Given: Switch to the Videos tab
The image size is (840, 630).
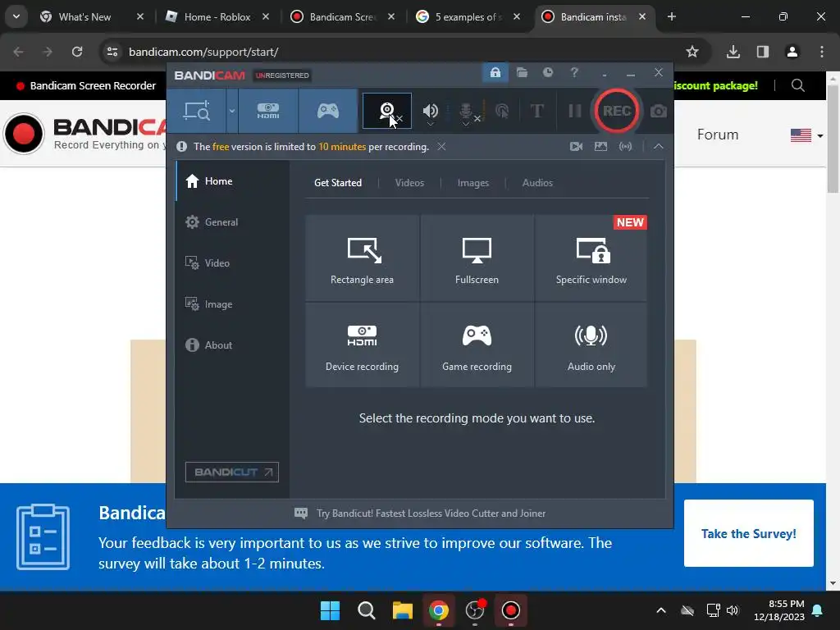Looking at the screenshot, I should click(409, 183).
